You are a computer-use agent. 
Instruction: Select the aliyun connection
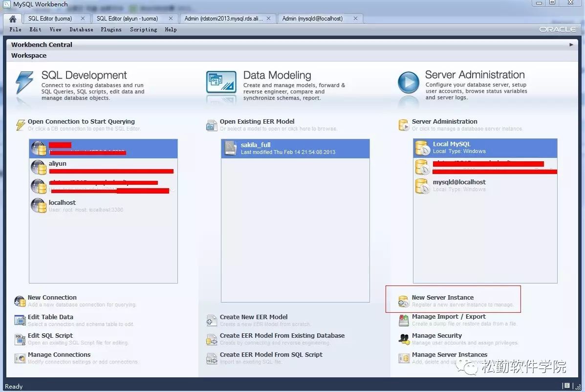(x=103, y=168)
